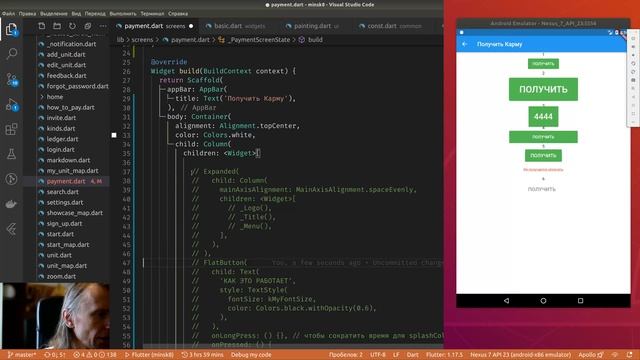Open the Переход menu

pyautogui.click(x=95, y=13)
